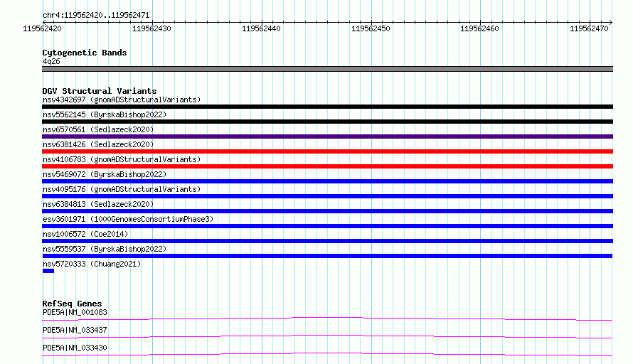Screen dimensions: 633x364
Task: Click the short blue nsv5720333 segment
Action: point(48,271)
